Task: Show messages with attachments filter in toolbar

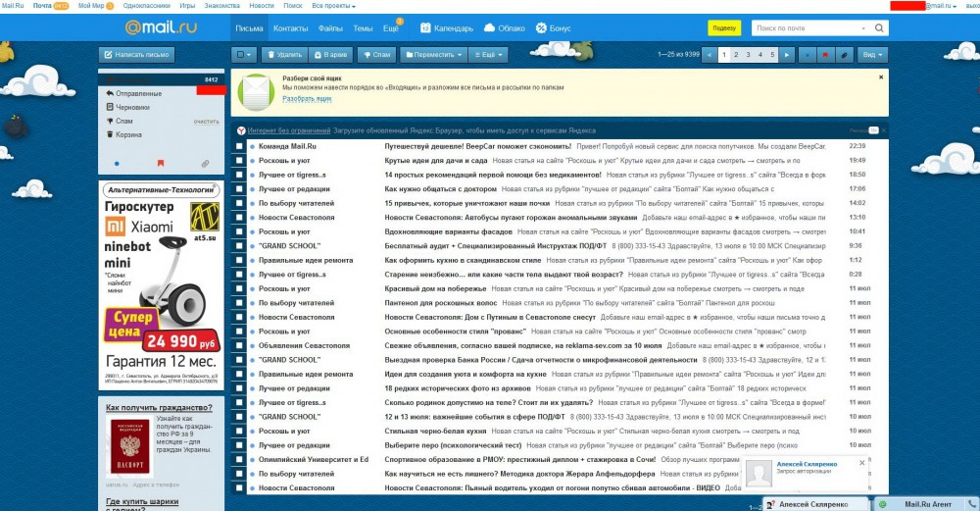Action: pos(844,55)
